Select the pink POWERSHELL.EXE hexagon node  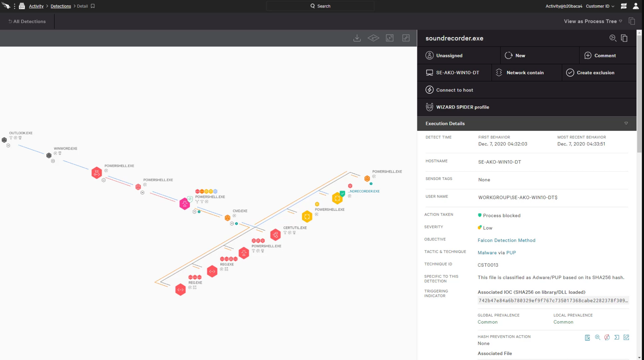pos(184,204)
